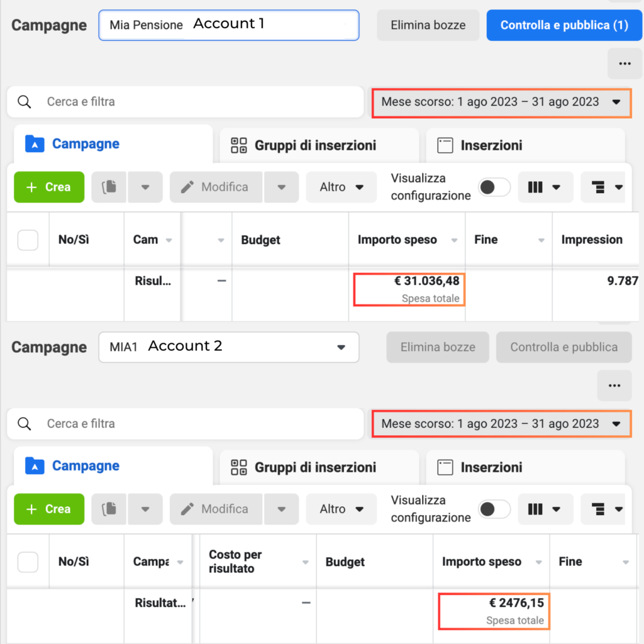Image resolution: width=644 pixels, height=644 pixels.
Task: Open the Mese scorso date range dropdown for Account 1
Action: [x=501, y=103]
